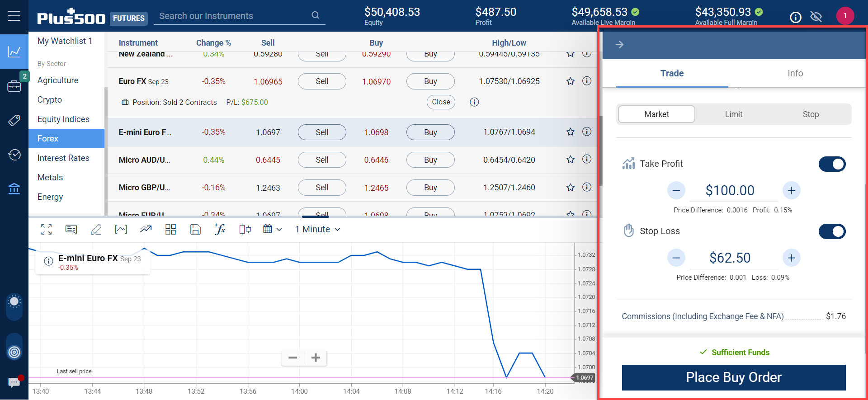This screenshot has width=868, height=400.
Task: Select the drawing pencil tool
Action: click(96, 230)
